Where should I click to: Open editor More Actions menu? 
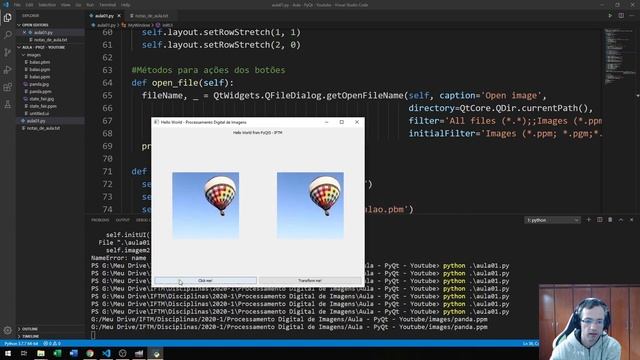pos(632,16)
